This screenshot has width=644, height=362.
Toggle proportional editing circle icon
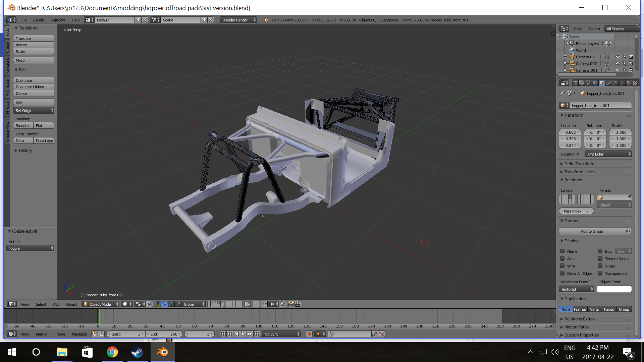256,304
